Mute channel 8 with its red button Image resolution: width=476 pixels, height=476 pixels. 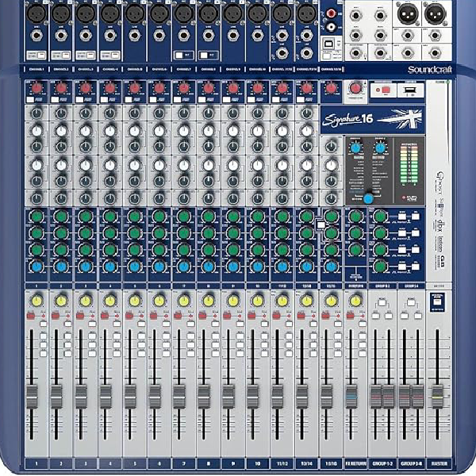click(x=202, y=316)
